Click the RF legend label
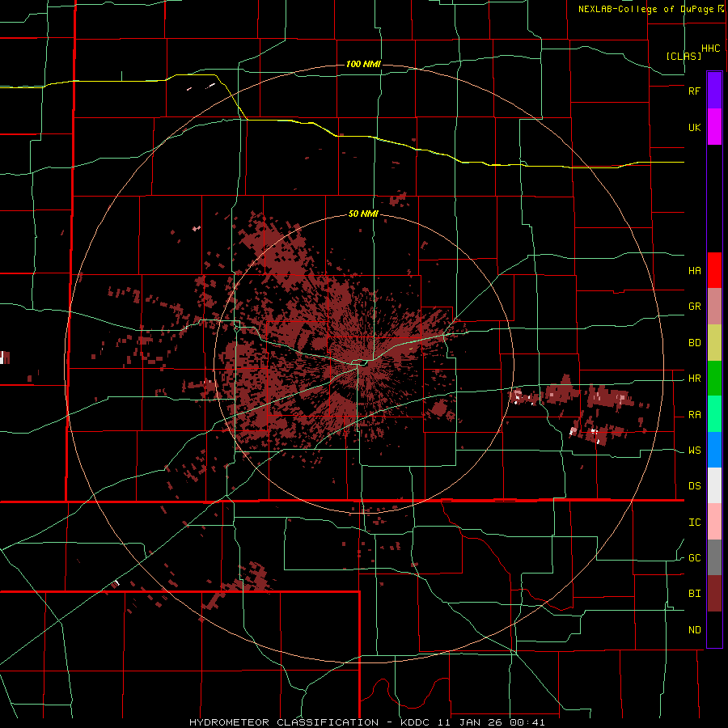 pyautogui.click(x=695, y=91)
